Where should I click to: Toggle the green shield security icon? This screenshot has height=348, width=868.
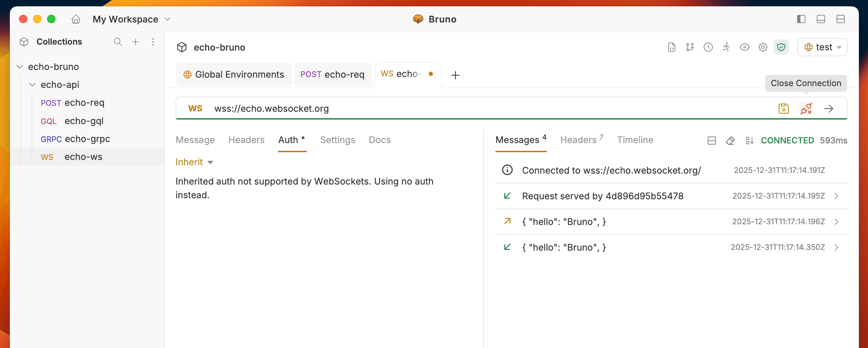tap(781, 47)
